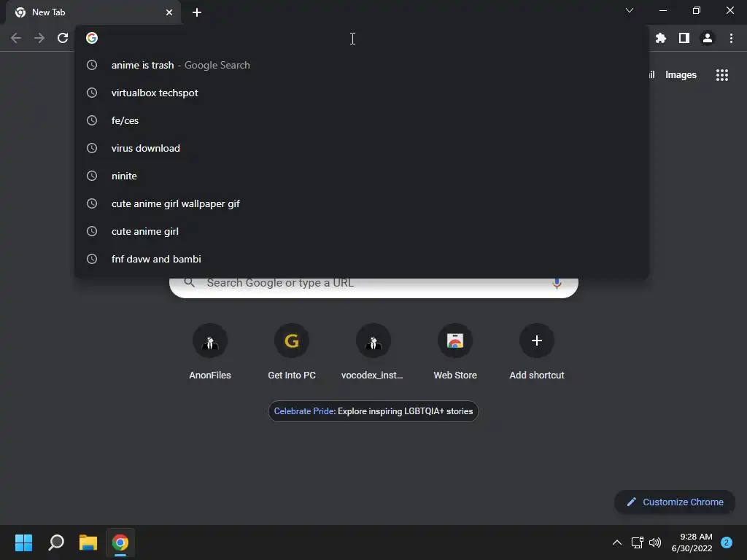Open the clock and date flyout
747x560 pixels.
[x=692, y=542]
